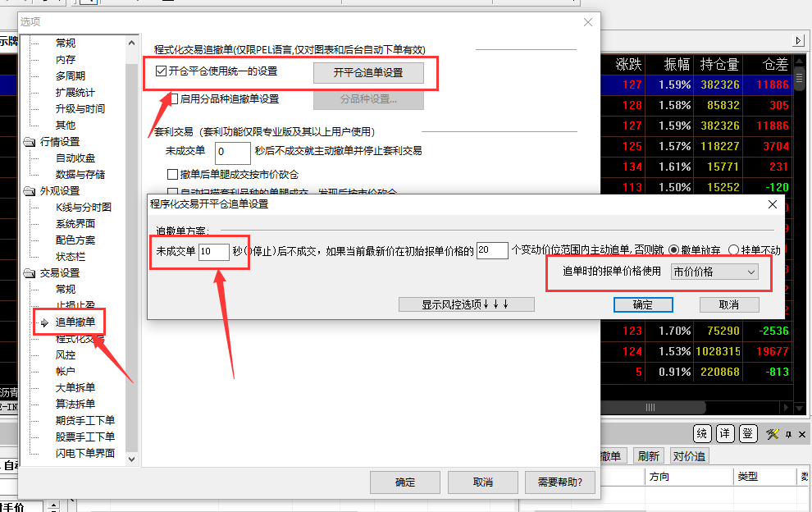Select the 挂单不动 radio button
812x512 pixels.
(733, 250)
